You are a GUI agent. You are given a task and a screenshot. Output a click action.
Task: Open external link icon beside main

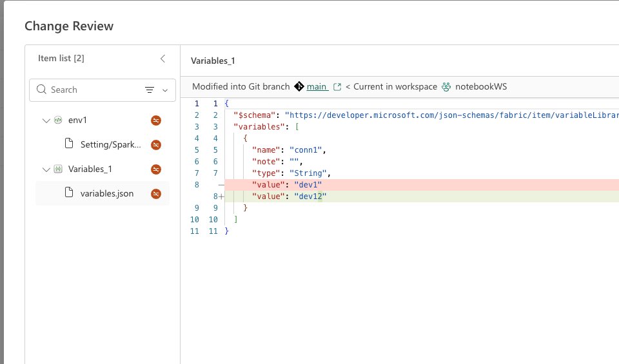coord(337,87)
